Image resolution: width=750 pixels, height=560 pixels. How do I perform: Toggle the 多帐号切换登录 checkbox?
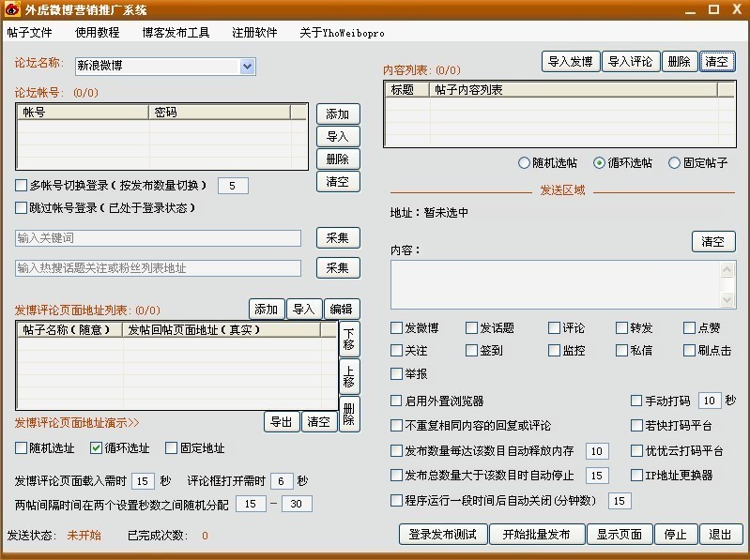(22, 186)
